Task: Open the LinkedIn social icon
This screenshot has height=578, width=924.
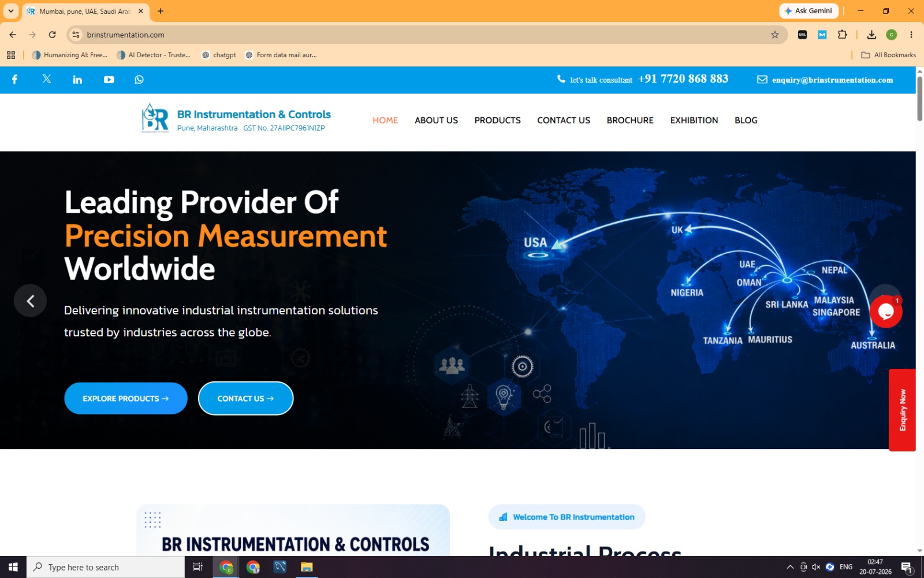Action: (x=77, y=80)
